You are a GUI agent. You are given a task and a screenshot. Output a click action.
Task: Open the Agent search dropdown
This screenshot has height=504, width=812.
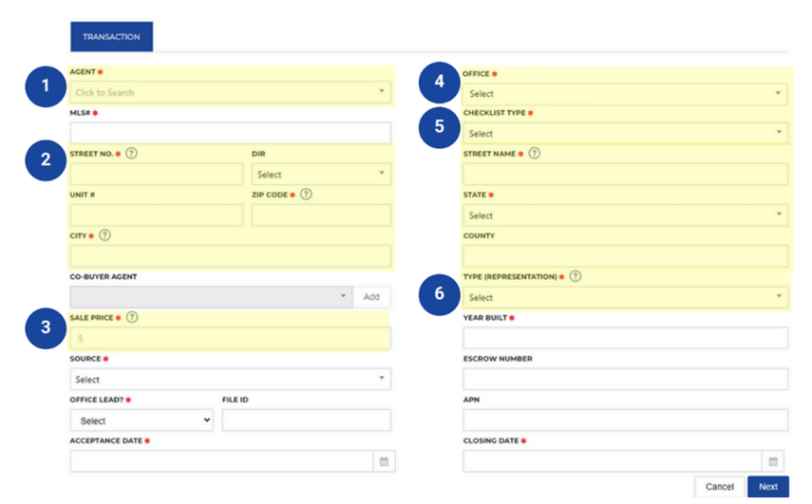click(230, 93)
